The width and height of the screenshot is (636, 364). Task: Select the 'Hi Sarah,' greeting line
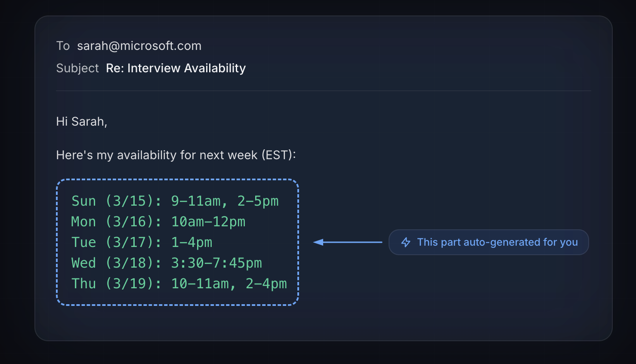[x=81, y=121]
